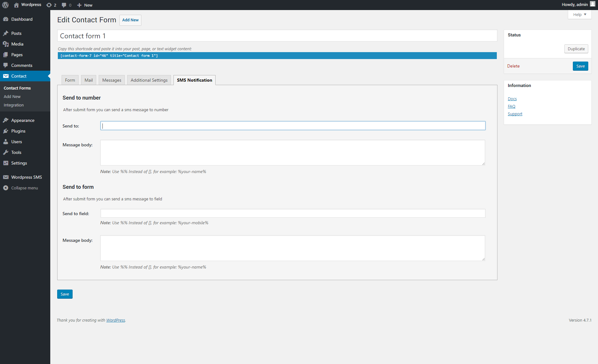Open the updates icon in admin bar
The image size is (598, 364).
coord(49,5)
